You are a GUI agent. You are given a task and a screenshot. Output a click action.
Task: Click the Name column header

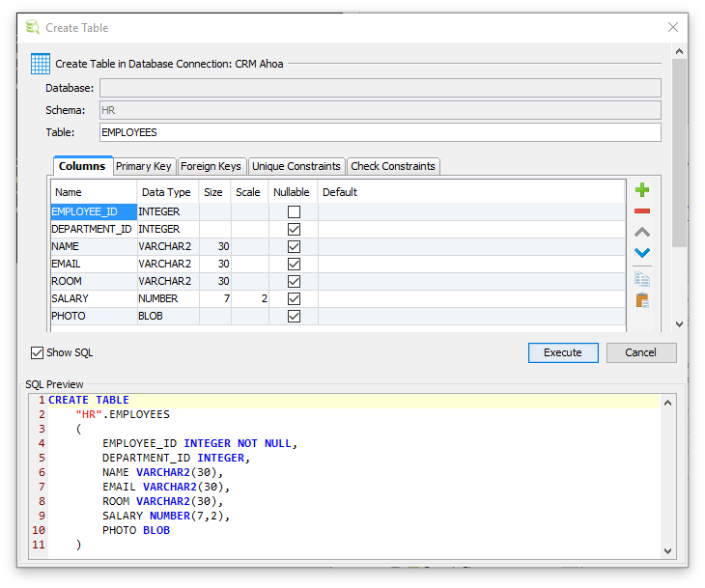pyautogui.click(x=94, y=192)
